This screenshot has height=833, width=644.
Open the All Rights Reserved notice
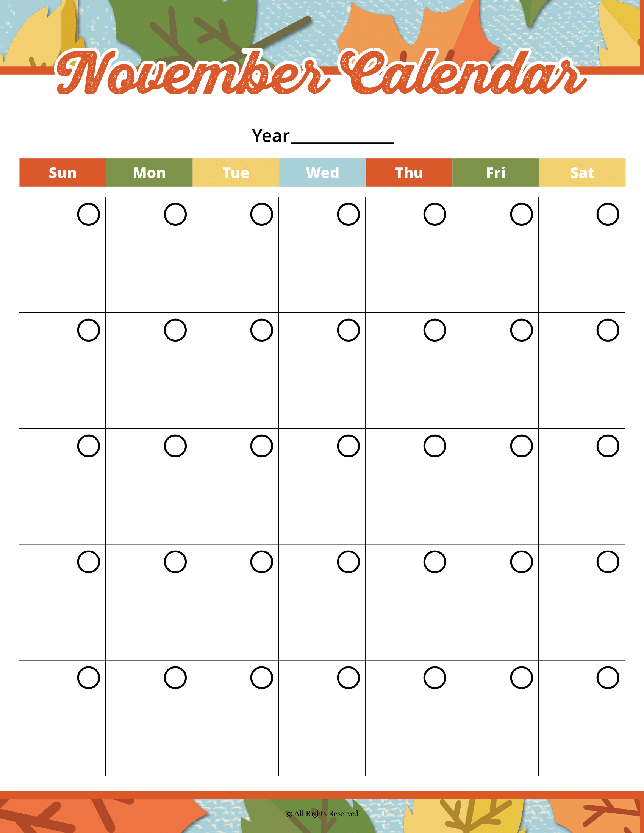(x=322, y=814)
